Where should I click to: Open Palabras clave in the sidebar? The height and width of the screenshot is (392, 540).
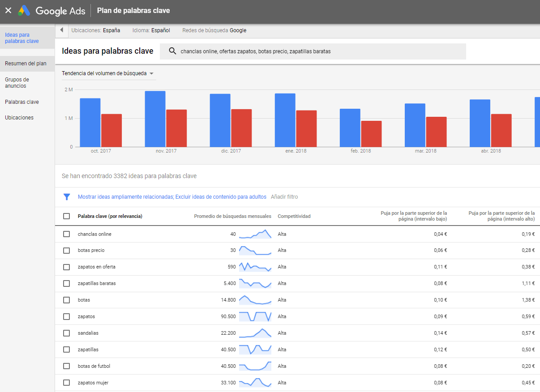[x=22, y=102]
